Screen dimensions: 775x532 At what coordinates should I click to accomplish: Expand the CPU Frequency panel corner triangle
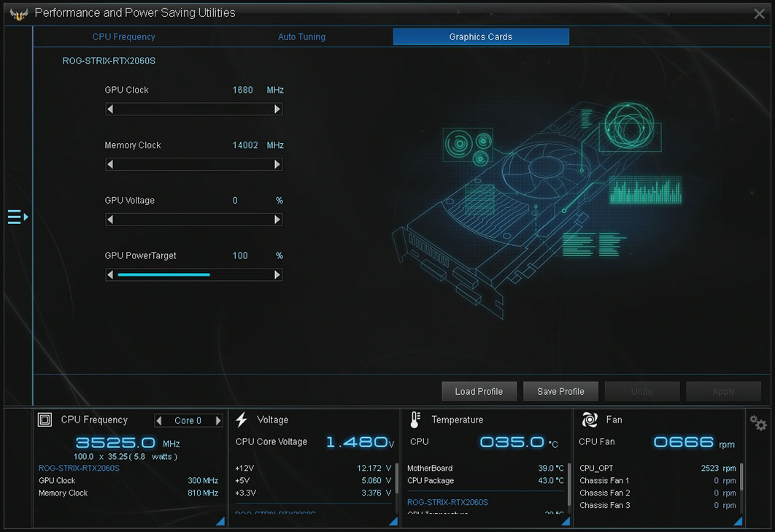click(220, 520)
